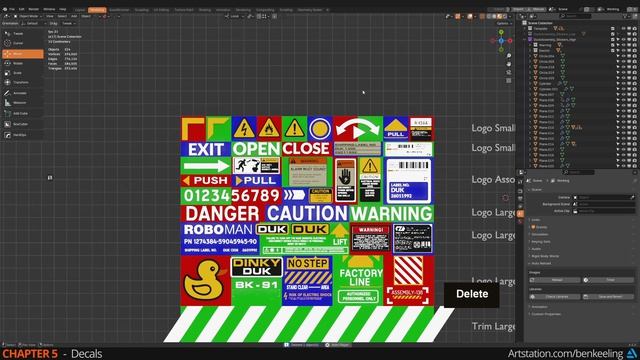The image size is (640, 360).
Task: Click the red X axis on the navigation gizmo
Action: [510, 40]
